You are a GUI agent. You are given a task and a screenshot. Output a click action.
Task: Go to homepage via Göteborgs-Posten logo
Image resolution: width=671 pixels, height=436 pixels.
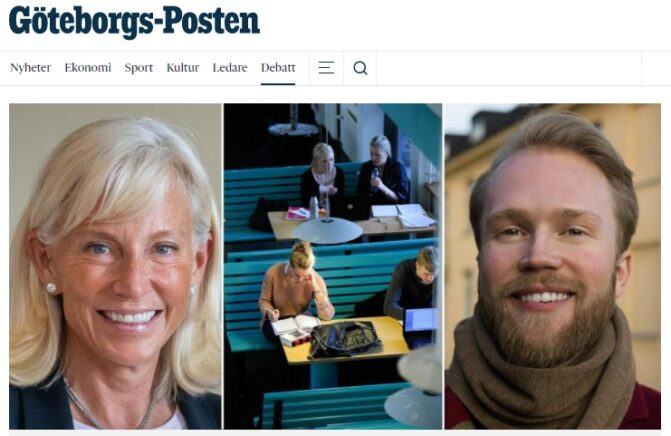[134, 22]
